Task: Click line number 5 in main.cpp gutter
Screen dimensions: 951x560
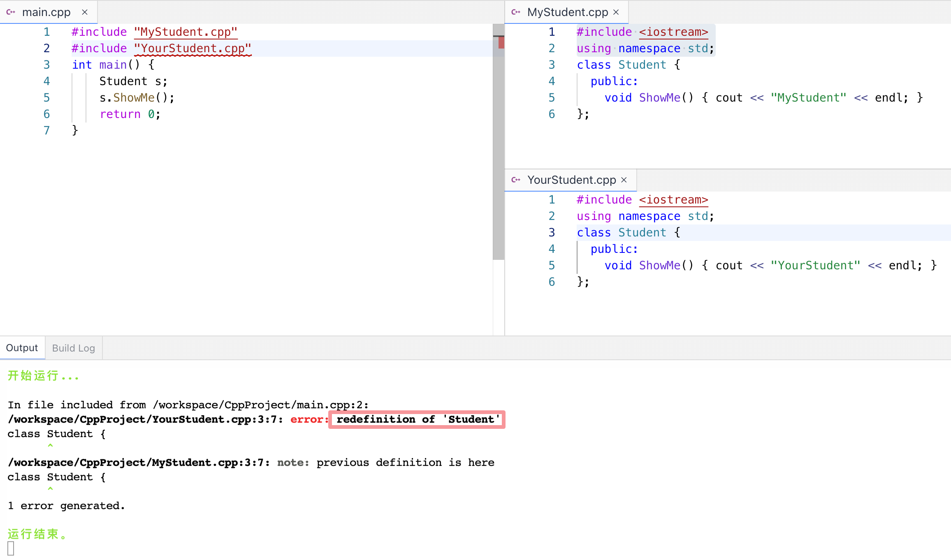Action: pyautogui.click(x=46, y=98)
